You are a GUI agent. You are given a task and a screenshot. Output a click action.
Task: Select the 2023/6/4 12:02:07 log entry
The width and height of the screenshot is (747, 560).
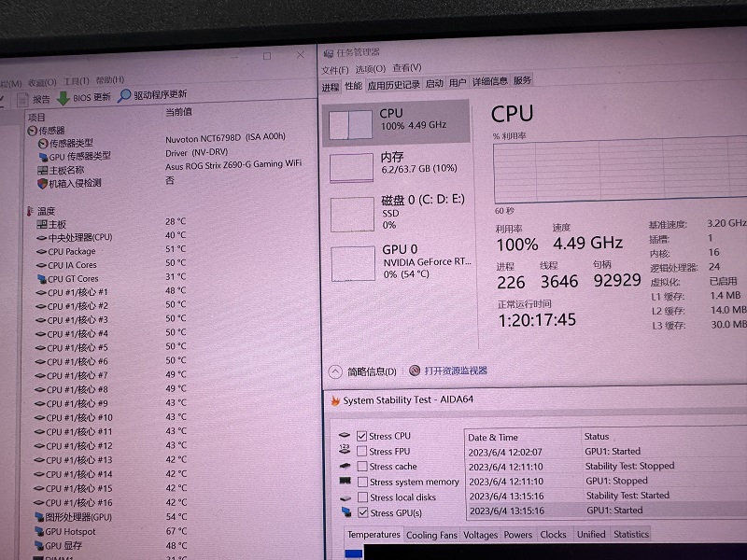605,452
